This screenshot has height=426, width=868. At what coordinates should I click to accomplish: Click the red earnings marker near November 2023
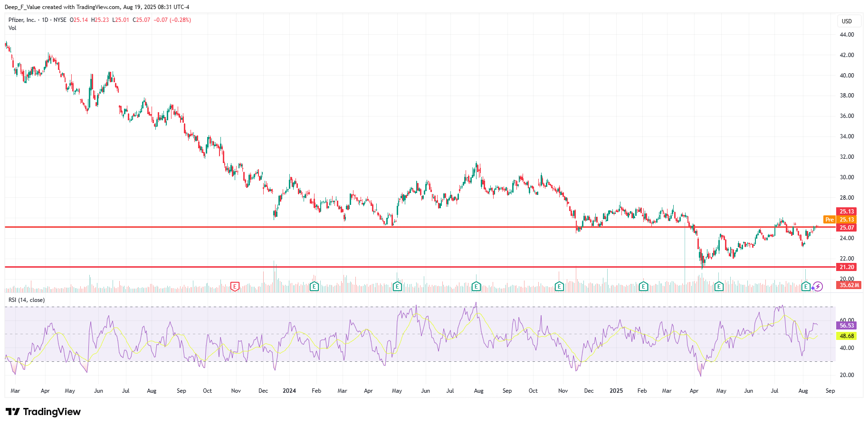[x=235, y=286]
